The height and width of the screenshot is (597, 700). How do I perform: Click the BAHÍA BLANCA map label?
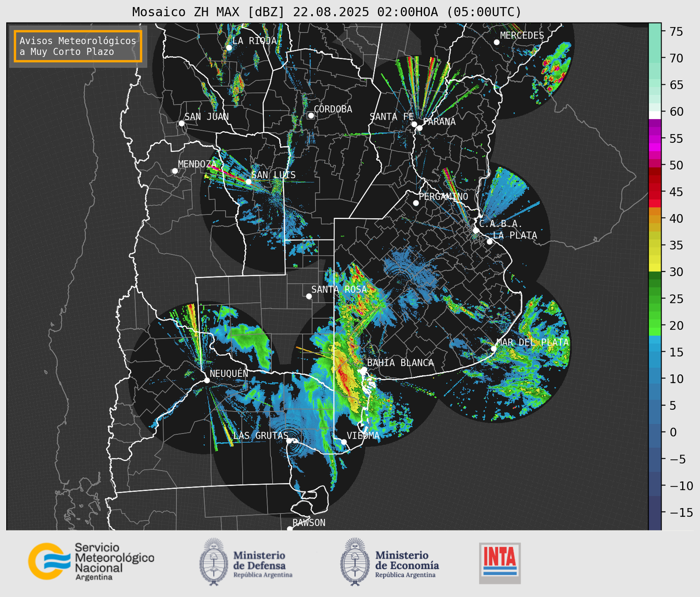pos(400,363)
